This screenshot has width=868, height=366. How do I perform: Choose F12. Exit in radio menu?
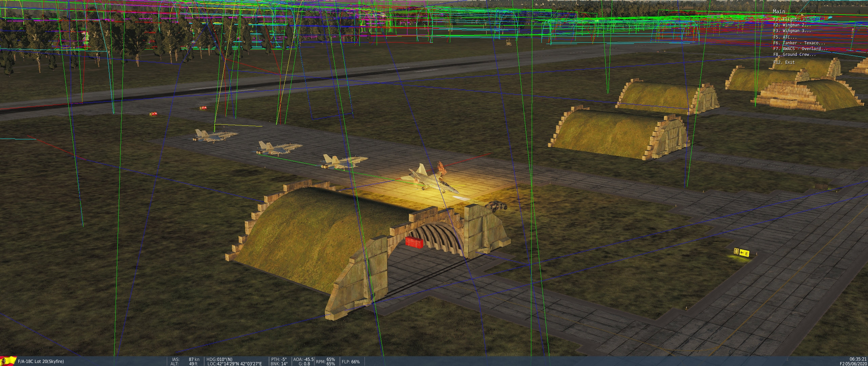pos(784,62)
